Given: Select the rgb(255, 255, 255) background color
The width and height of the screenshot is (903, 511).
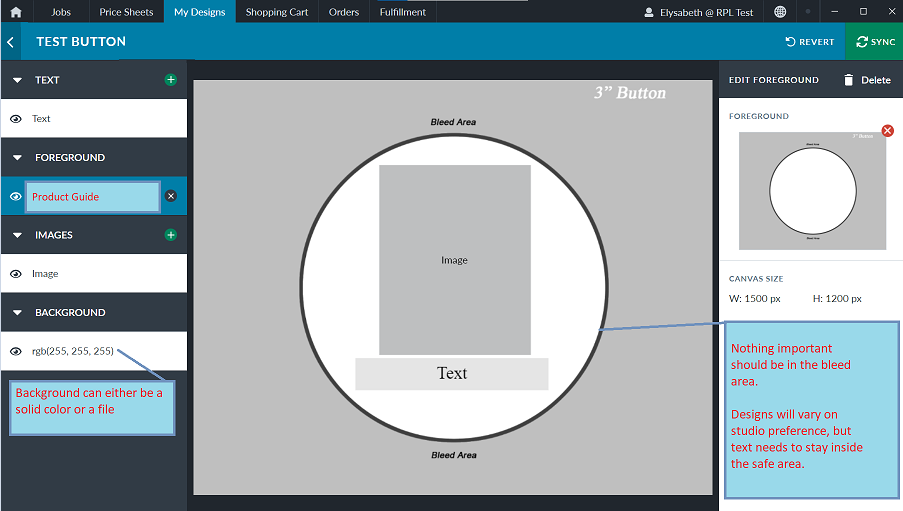Looking at the screenshot, I should (73, 351).
